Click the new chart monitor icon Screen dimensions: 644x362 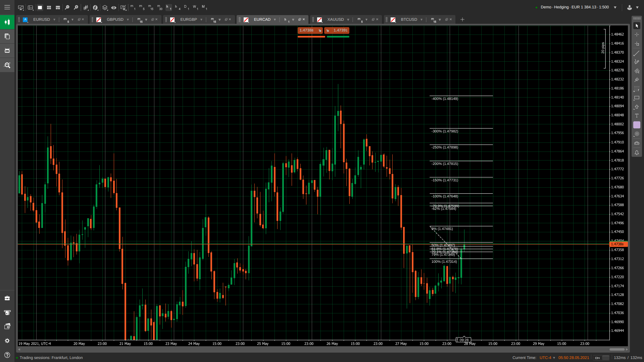[21, 7]
